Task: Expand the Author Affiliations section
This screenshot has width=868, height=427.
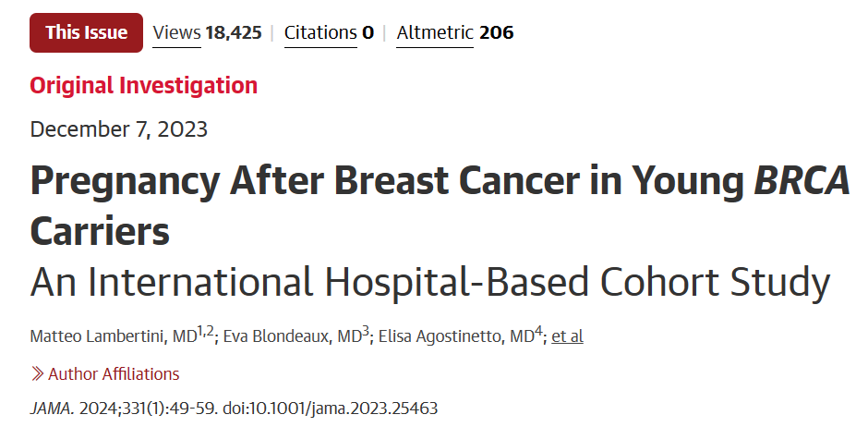Action: click(114, 374)
